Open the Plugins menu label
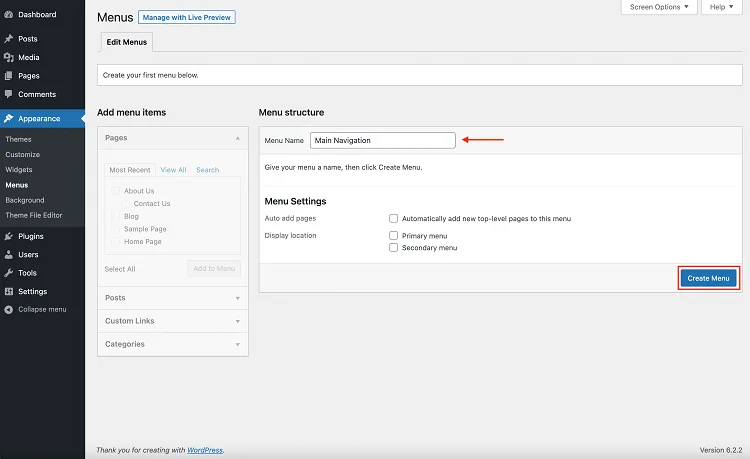Image resolution: width=750 pixels, height=459 pixels. pyautogui.click(x=31, y=236)
